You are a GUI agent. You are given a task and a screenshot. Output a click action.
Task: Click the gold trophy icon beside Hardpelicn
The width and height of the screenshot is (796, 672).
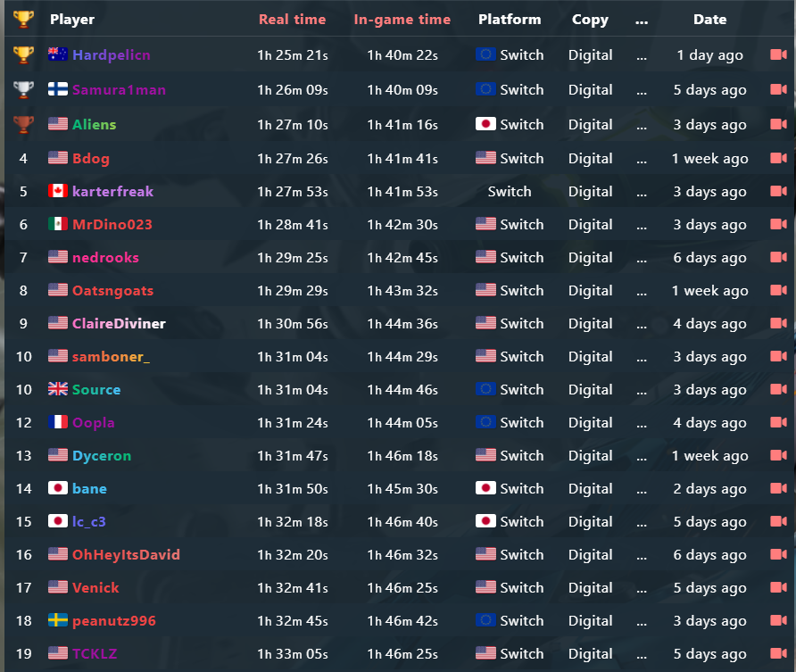click(23, 54)
